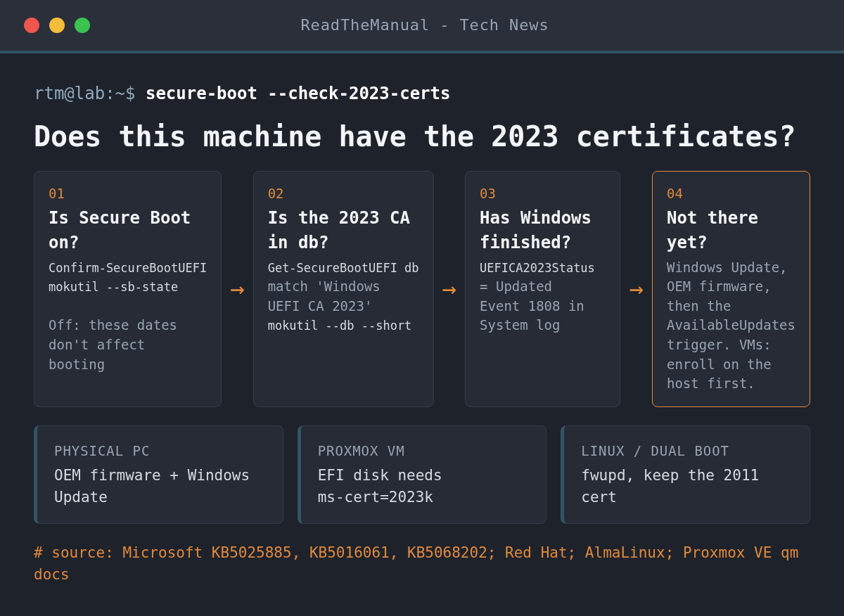Screen dimensions: 844x616
Task: Click 'OEM firmware + Windows Update' text
Action: 152,486
